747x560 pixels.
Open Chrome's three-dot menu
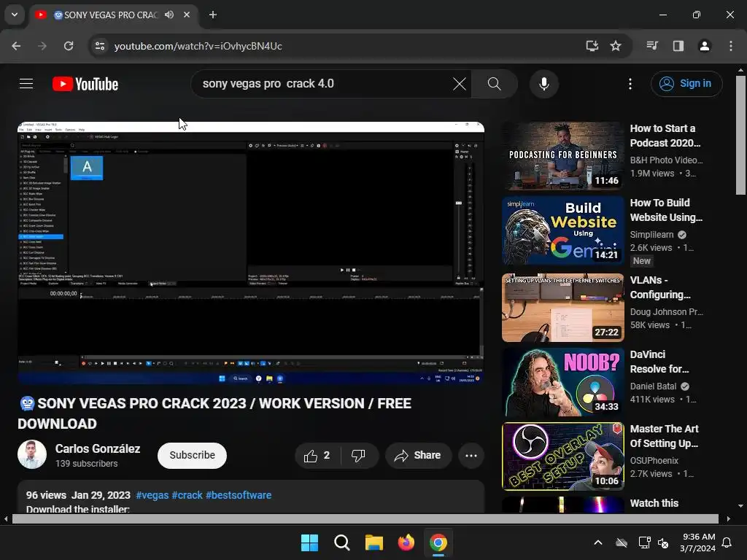(x=731, y=46)
